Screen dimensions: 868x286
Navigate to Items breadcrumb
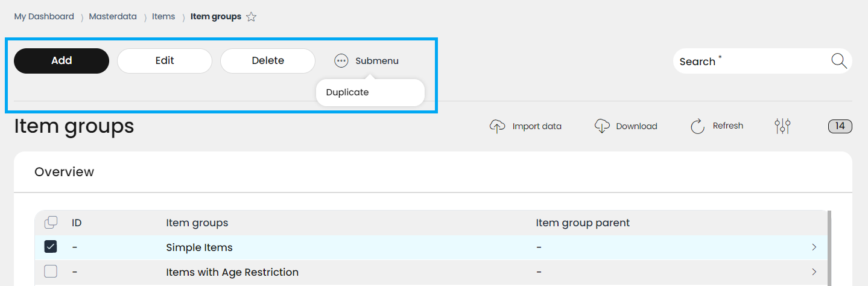tap(163, 17)
